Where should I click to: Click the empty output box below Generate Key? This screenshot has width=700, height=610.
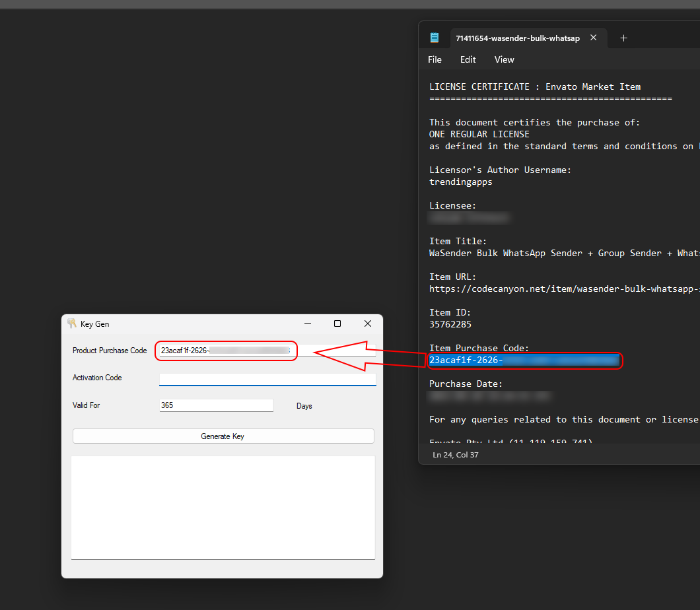click(x=223, y=507)
